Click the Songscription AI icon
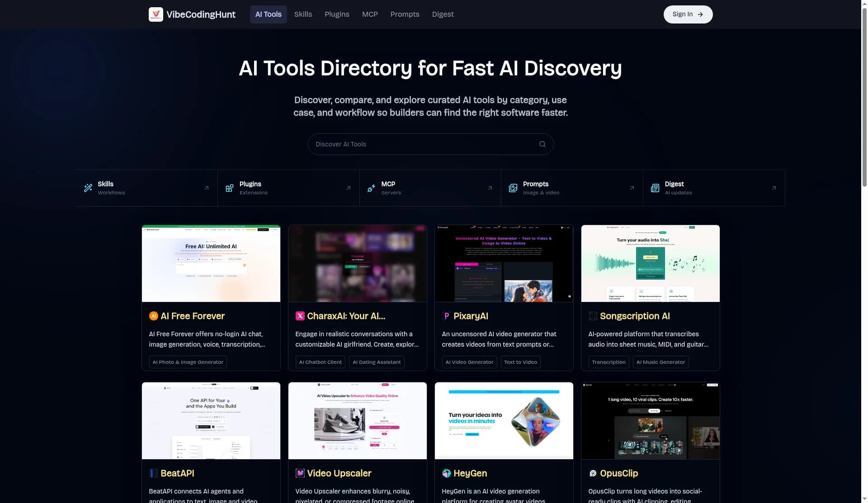Viewport: 868px width, 503px height. point(593,316)
